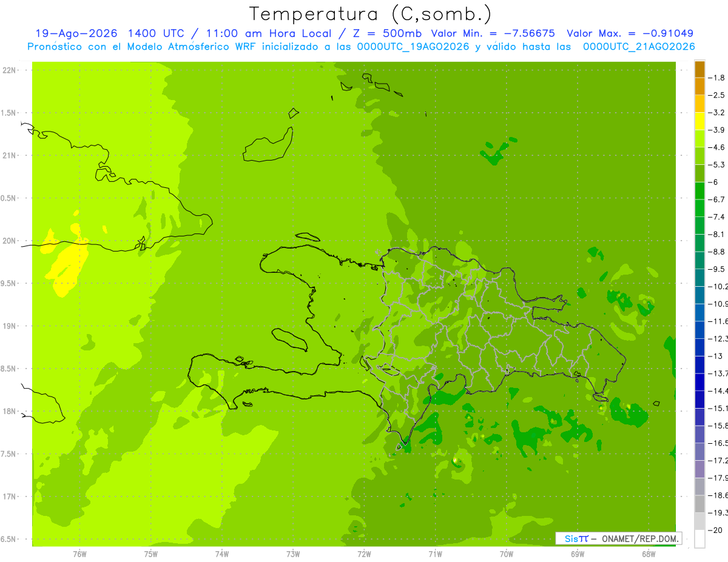Click the title 'Temperatura (C,somb.)'
Viewport: 728px width, 562px height.
[371, 14]
